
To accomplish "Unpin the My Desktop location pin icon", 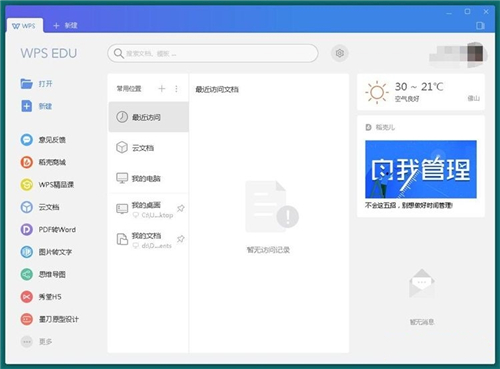I will coord(181,208).
